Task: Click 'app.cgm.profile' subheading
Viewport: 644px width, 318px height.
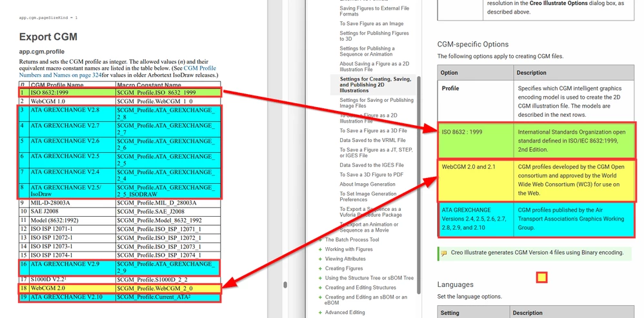Action: (x=41, y=52)
